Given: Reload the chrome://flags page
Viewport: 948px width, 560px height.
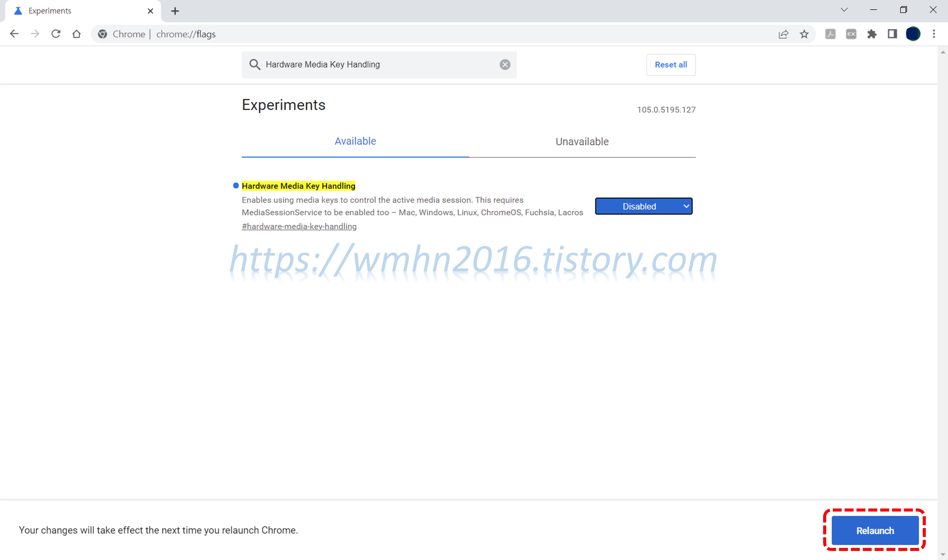Looking at the screenshot, I should pos(56,34).
